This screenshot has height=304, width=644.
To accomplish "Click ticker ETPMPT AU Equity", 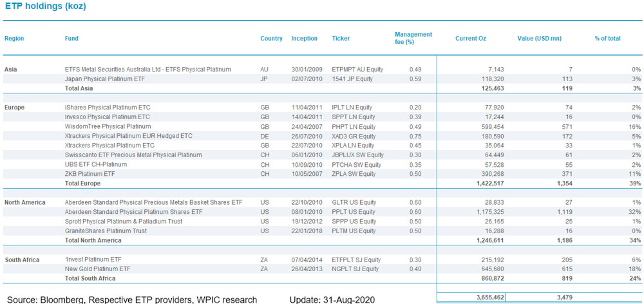I will click(x=357, y=70).
